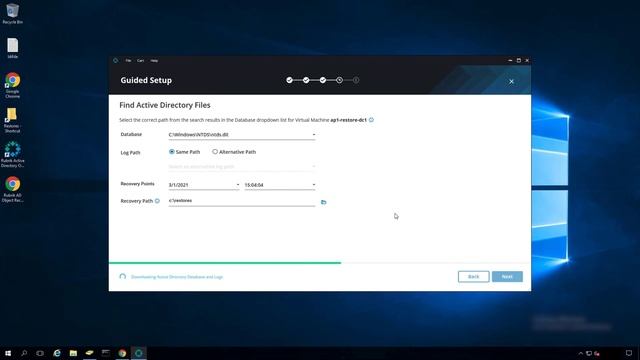Select the Alternative Path radio button
Viewport: 640px width, 360px height.
click(215, 151)
